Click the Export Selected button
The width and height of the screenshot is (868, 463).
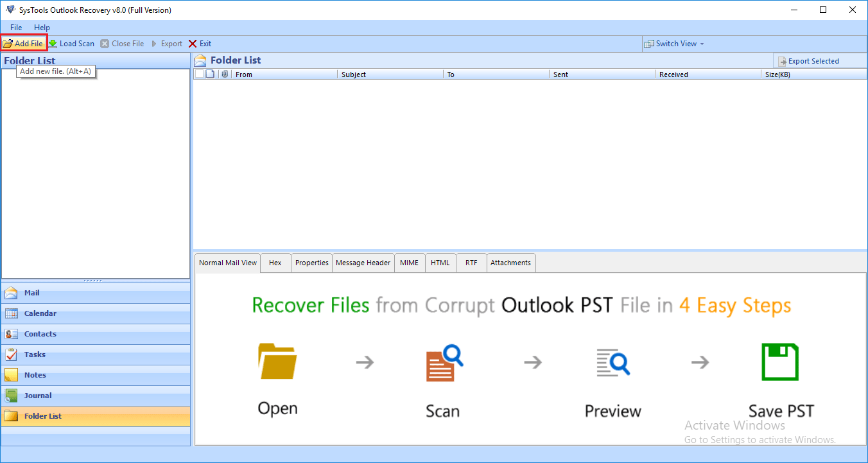click(x=808, y=61)
